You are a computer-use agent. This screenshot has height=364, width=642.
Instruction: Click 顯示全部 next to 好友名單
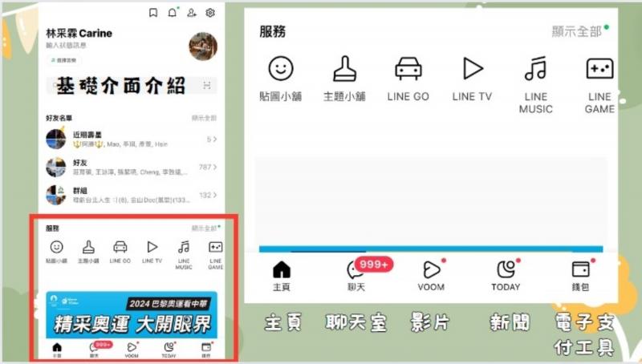tap(204, 118)
